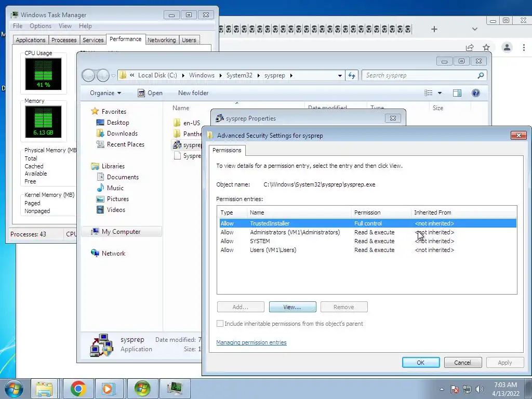The image size is (532, 399).
Task: Expand breadcrumb arrow after System32
Action: coord(258,75)
